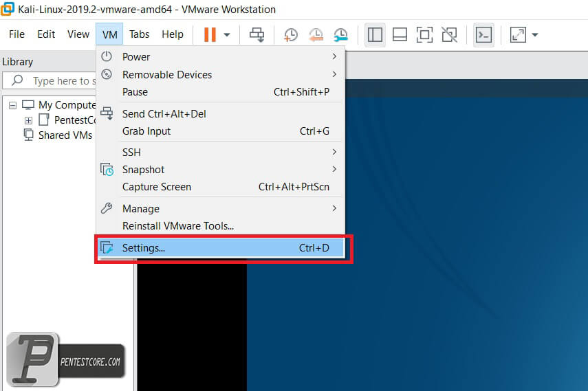
Task: Expand the Power submenu
Action: (x=221, y=56)
